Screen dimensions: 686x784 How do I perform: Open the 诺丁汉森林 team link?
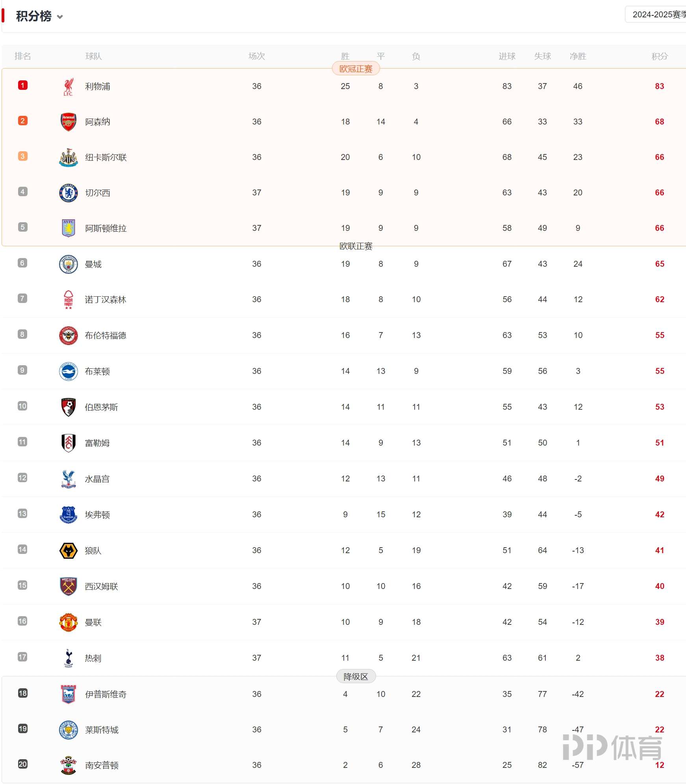tap(106, 300)
